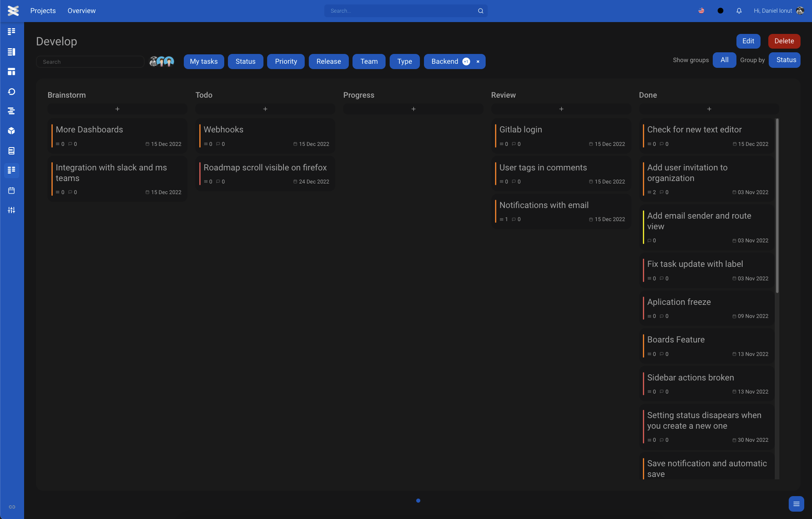Screen dimensions: 812x519
Task: Remove the Backend filter with the x
Action: pos(478,62)
